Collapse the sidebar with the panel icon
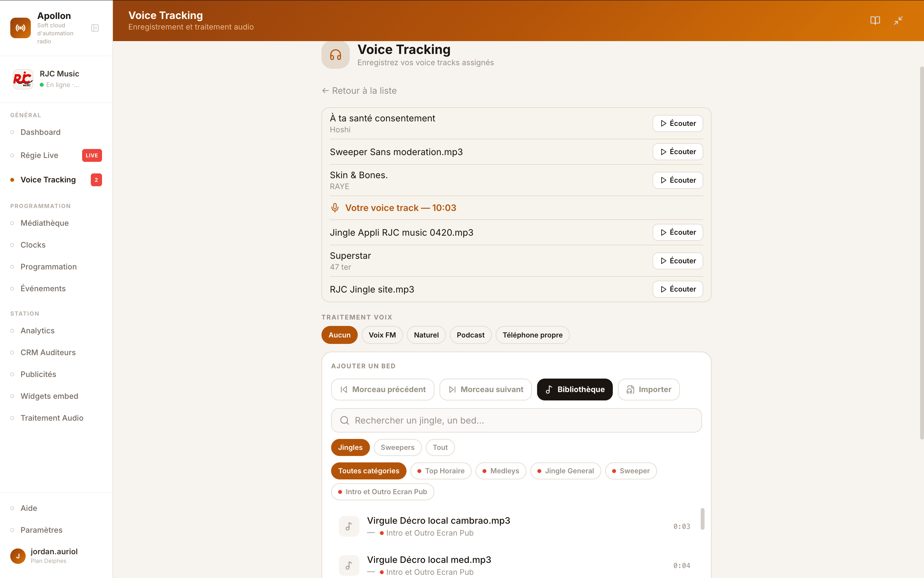 (x=95, y=28)
